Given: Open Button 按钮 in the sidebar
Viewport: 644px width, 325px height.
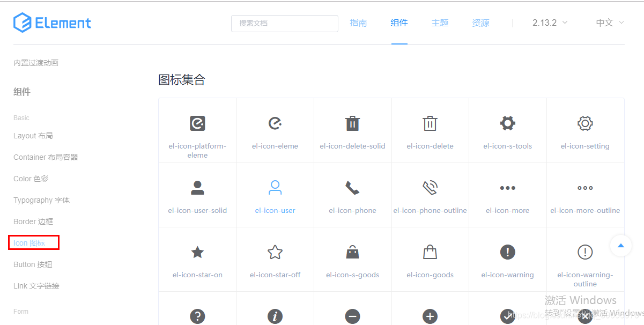Looking at the screenshot, I should [33, 264].
